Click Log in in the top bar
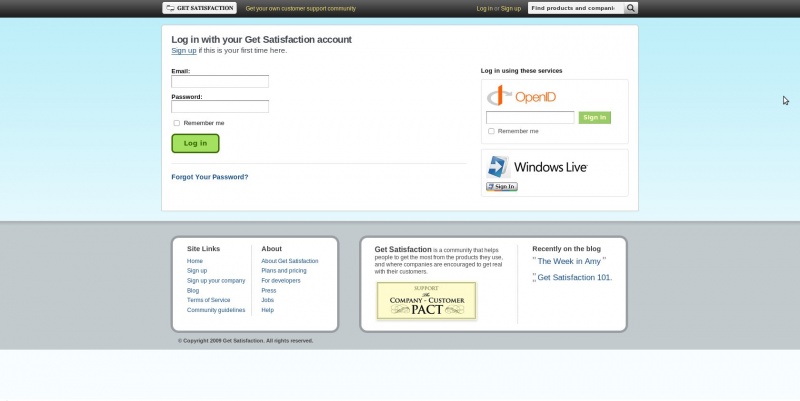Screen dimensions: 800x401 click(485, 9)
